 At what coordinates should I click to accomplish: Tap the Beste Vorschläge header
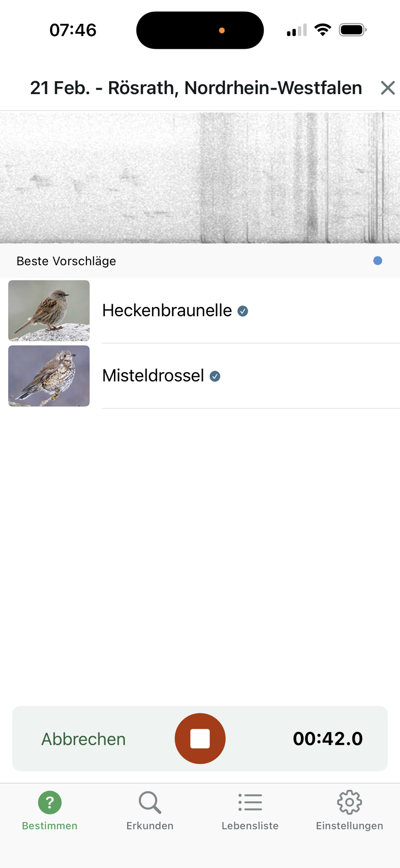[66, 261]
